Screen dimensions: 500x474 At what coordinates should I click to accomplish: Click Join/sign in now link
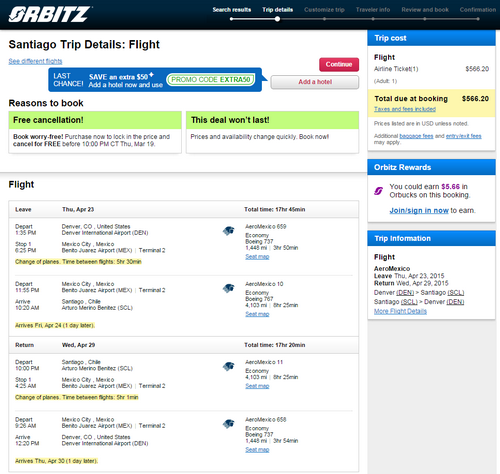[419, 211]
